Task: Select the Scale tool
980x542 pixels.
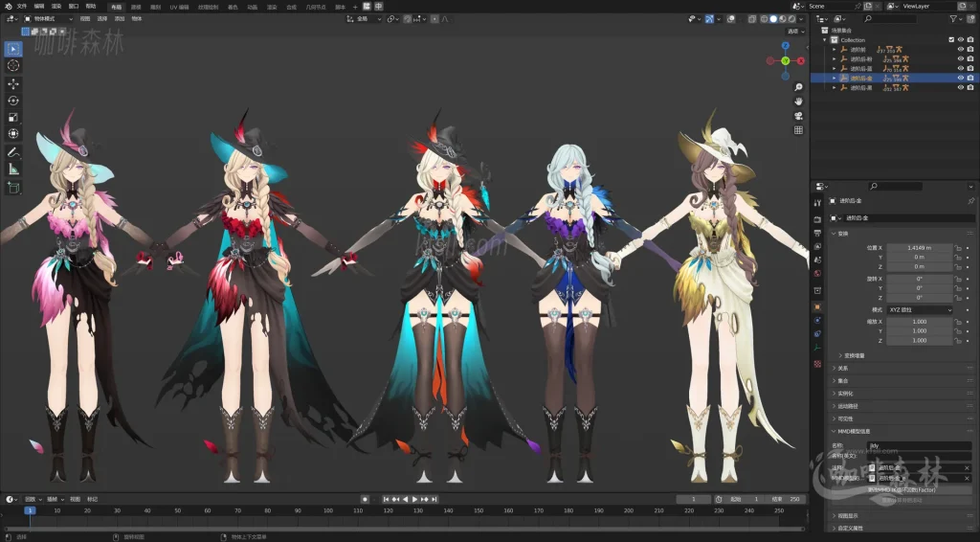Action: [13, 117]
